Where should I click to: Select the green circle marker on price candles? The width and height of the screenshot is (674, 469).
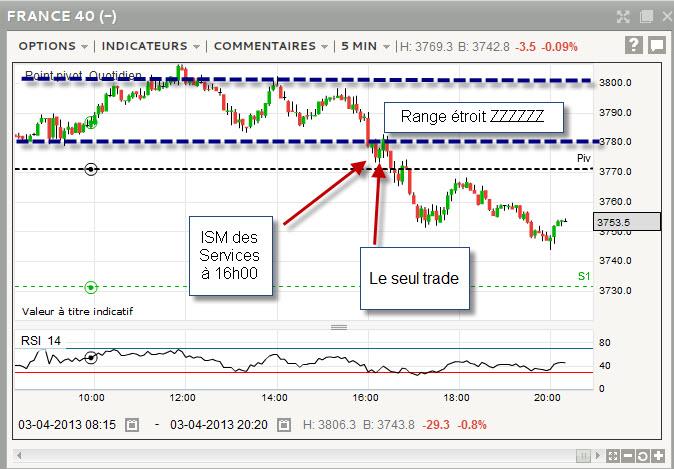coord(91,122)
